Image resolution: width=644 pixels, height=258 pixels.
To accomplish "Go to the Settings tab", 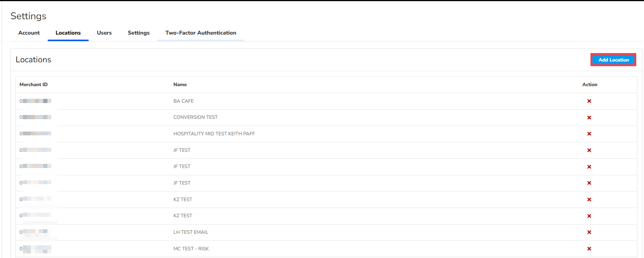I will (x=139, y=33).
